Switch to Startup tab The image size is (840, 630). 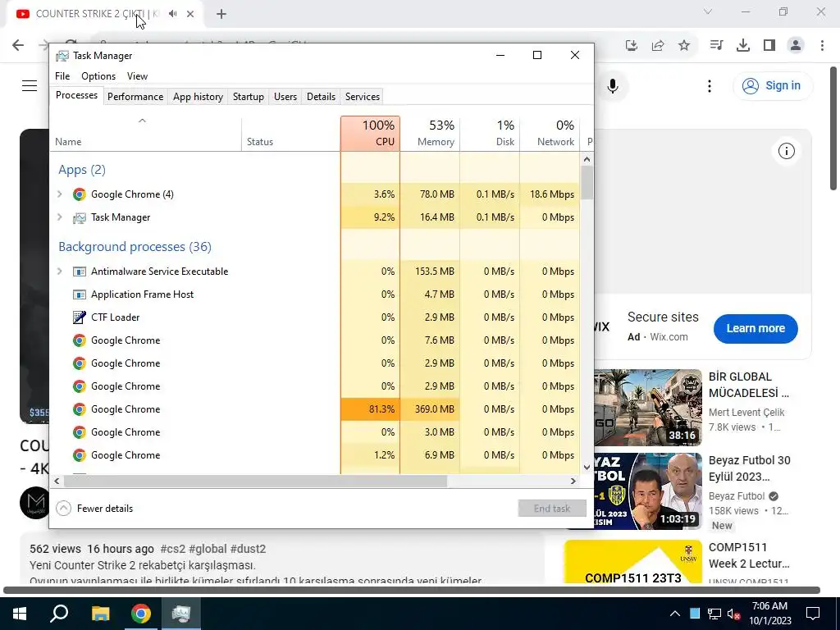click(x=248, y=97)
